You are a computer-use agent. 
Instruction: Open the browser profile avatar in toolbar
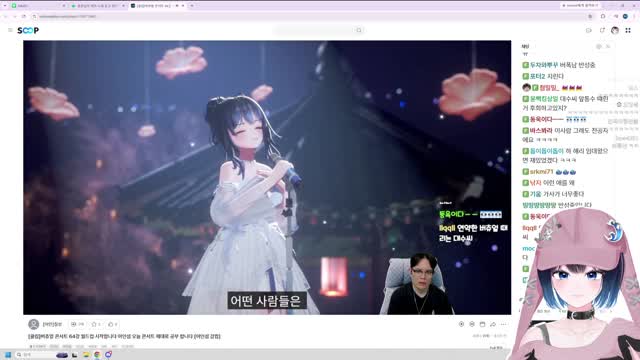625,16
